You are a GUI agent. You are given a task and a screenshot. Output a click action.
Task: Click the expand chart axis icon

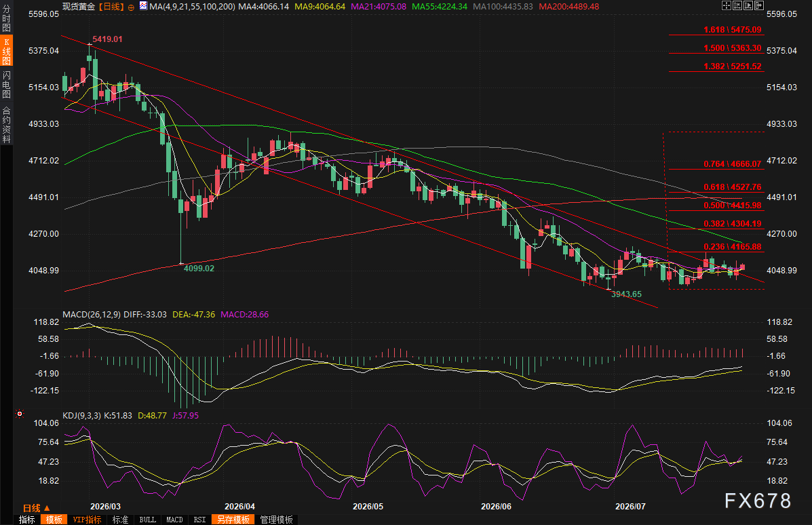coord(748,5)
